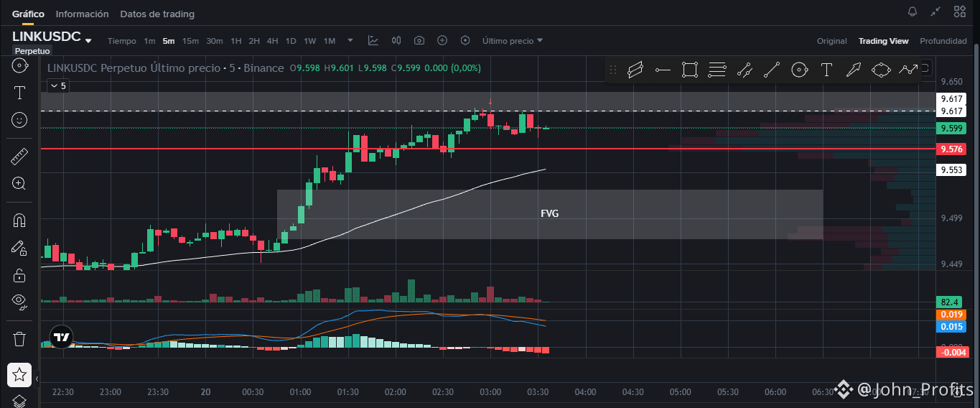Open the layout grid widgets icon

coord(959,11)
